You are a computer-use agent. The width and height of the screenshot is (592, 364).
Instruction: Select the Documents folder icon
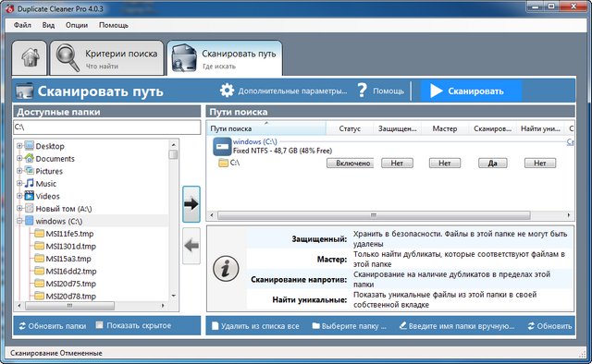coord(29,158)
